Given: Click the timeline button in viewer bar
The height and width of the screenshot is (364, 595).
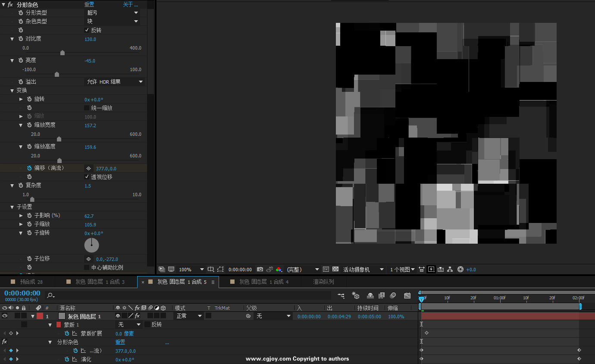Looking at the screenshot, I should click(441, 269).
